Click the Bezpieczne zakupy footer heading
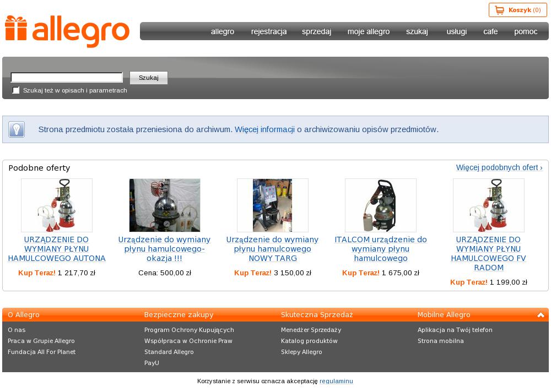Image resolution: width=551 pixels, height=392 pixels. click(179, 315)
